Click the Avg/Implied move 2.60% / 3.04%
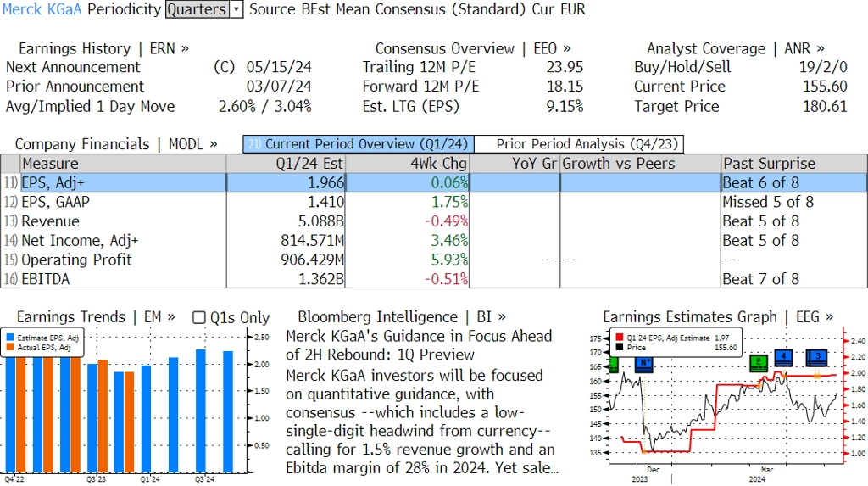The image size is (868, 486). click(x=265, y=106)
